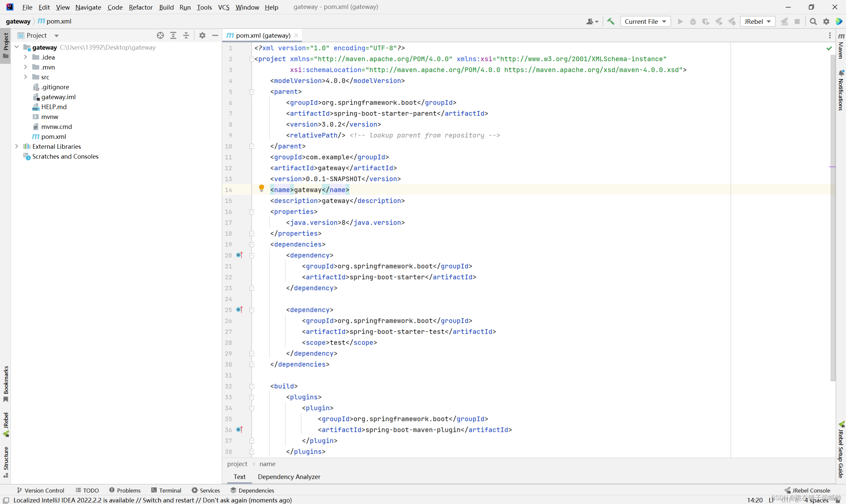The width and height of the screenshot is (846, 504).
Task: Hide the Project tool window panel
Action: [x=215, y=35]
